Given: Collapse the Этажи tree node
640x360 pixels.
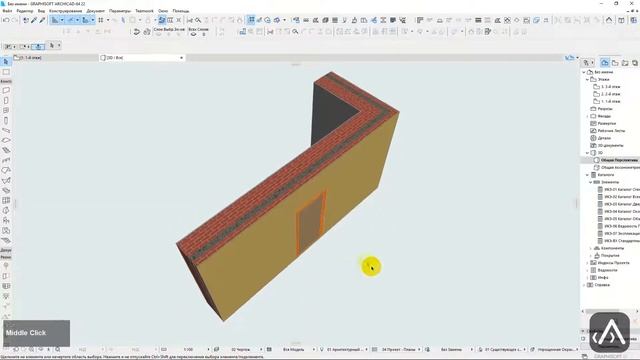Looking at the screenshot, I should [x=587, y=79].
